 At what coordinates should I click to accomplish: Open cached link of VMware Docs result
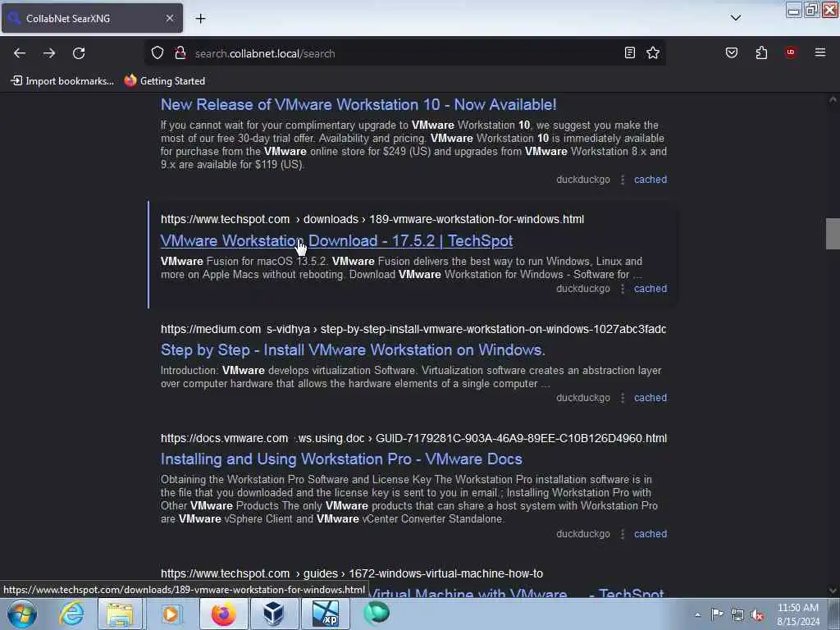[651, 534]
